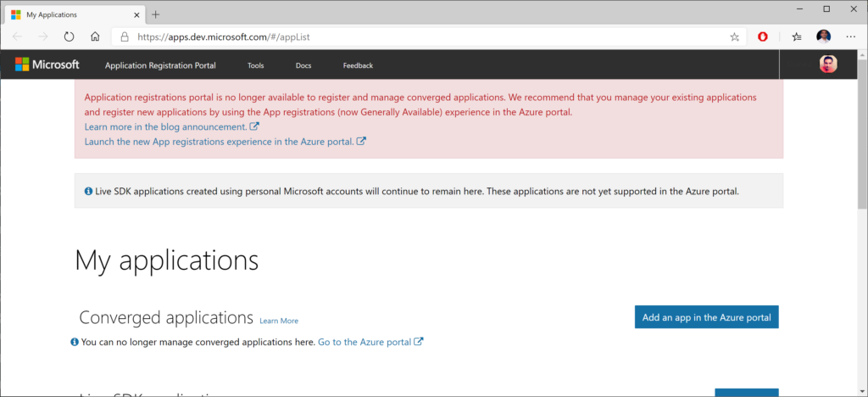Viewport: 868px width, 397px height.
Task: Reload the page with the refresh icon
Action: click(x=70, y=36)
